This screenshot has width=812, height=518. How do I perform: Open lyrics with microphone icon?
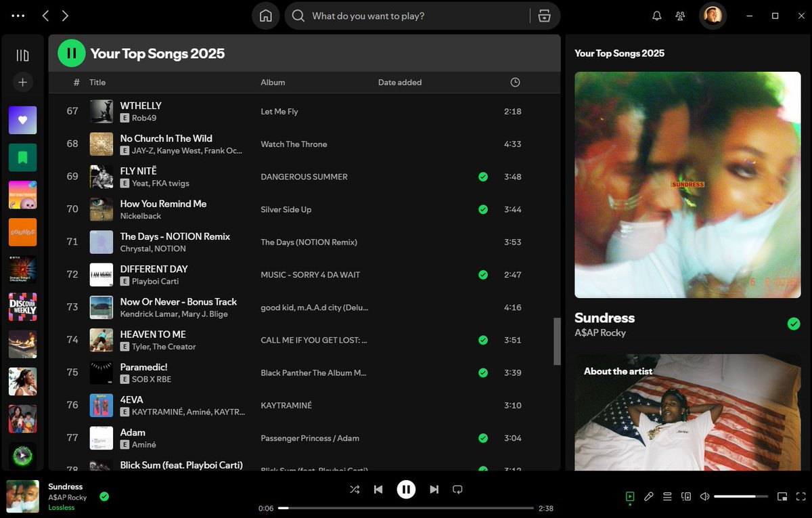(648, 496)
